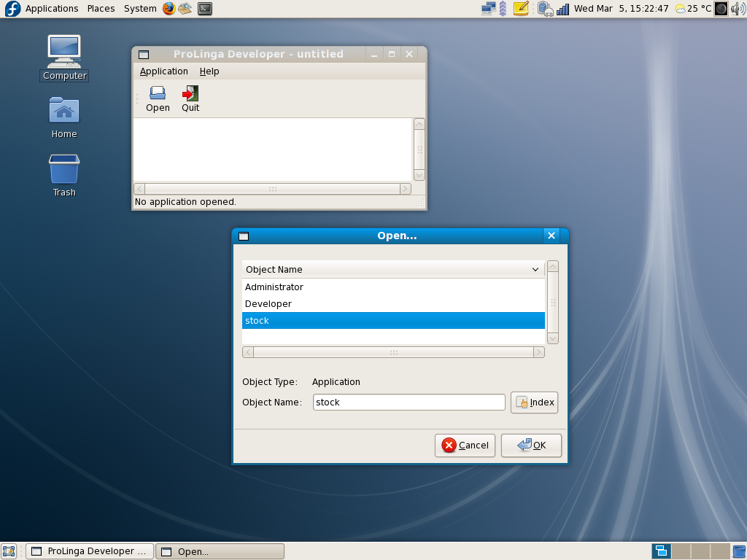
Task: Select the stock row in the object list
Action: pyautogui.click(x=393, y=321)
